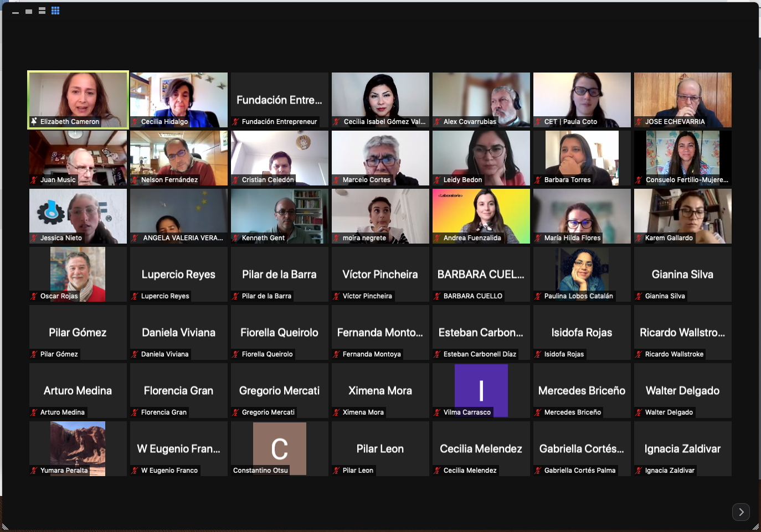Open Cristian Celedón's video tile
The height and width of the screenshot is (532, 761).
click(x=280, y=158)
